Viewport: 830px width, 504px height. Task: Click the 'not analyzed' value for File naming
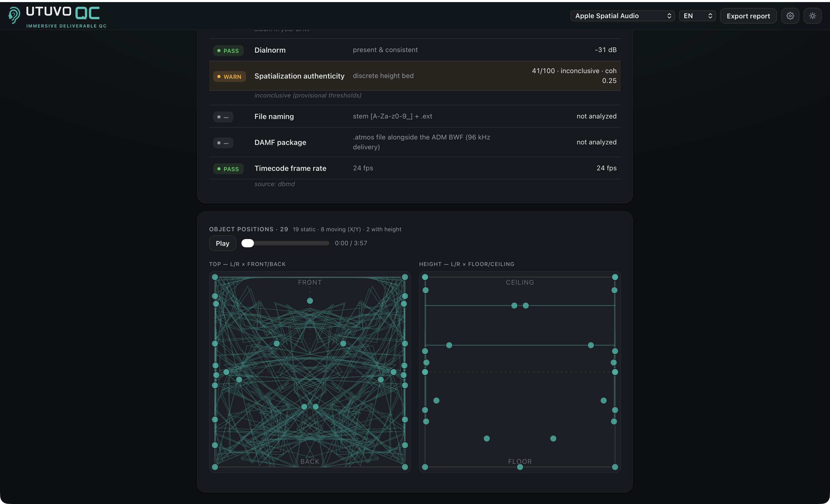click(x=596, y=116)
